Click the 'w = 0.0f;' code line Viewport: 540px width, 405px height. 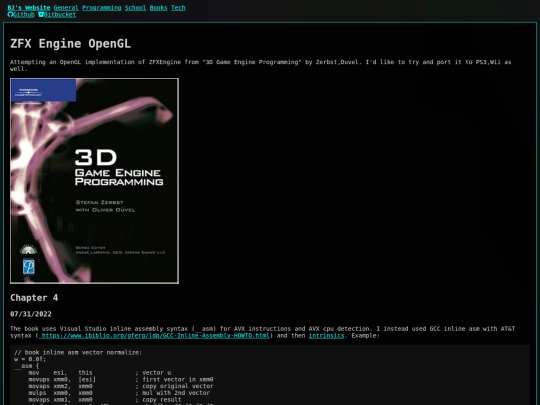pyautogui.click(x=30, y=359)
